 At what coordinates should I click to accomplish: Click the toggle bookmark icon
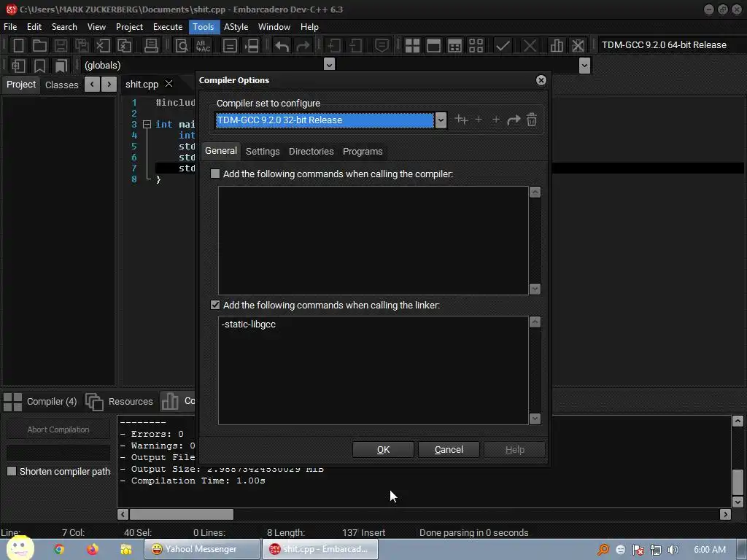point(39,66)
